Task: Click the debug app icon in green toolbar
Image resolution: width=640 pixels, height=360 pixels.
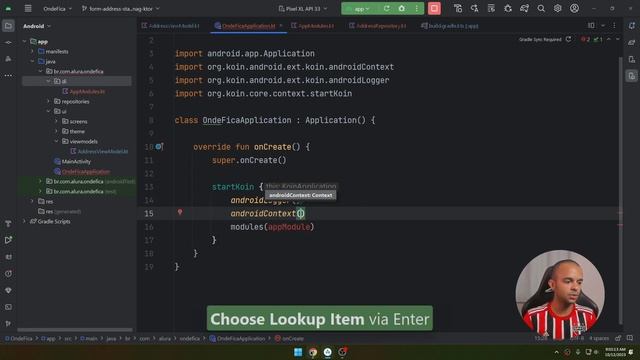Action: tap(402, 8)
